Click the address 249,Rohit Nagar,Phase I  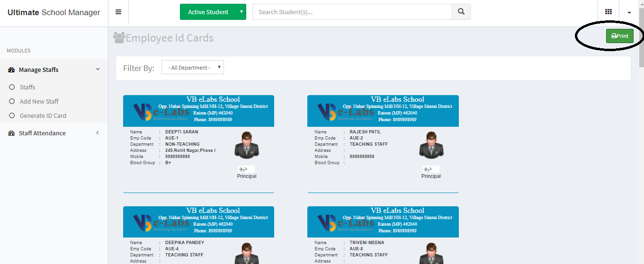[190, 150]
